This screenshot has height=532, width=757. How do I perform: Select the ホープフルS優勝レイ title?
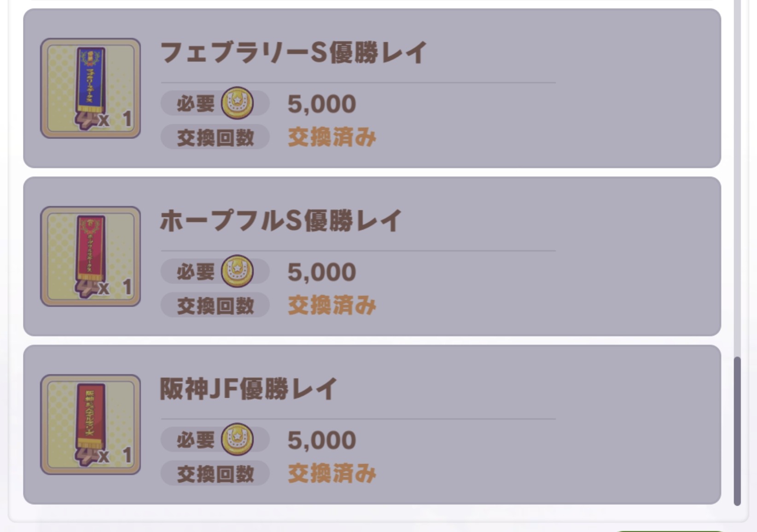point(281,220)
